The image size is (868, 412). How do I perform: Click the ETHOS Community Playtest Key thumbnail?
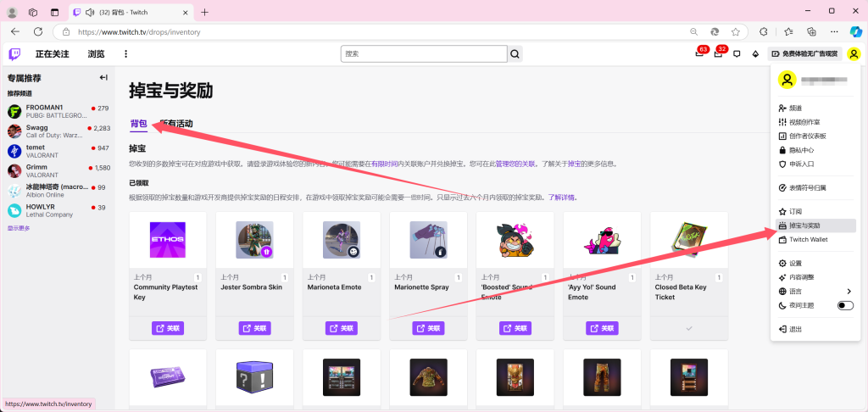168,240
